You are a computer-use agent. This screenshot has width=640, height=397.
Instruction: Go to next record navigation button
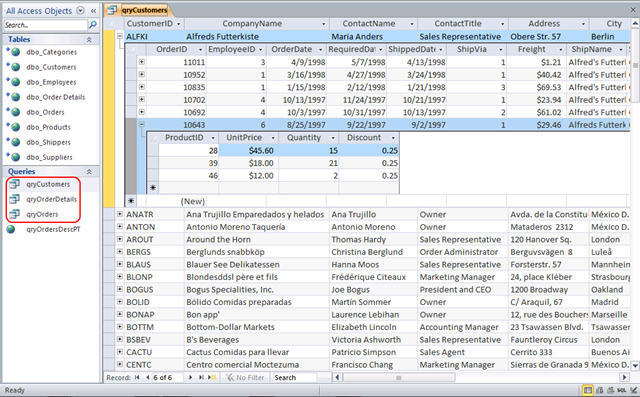pos(190,378)
